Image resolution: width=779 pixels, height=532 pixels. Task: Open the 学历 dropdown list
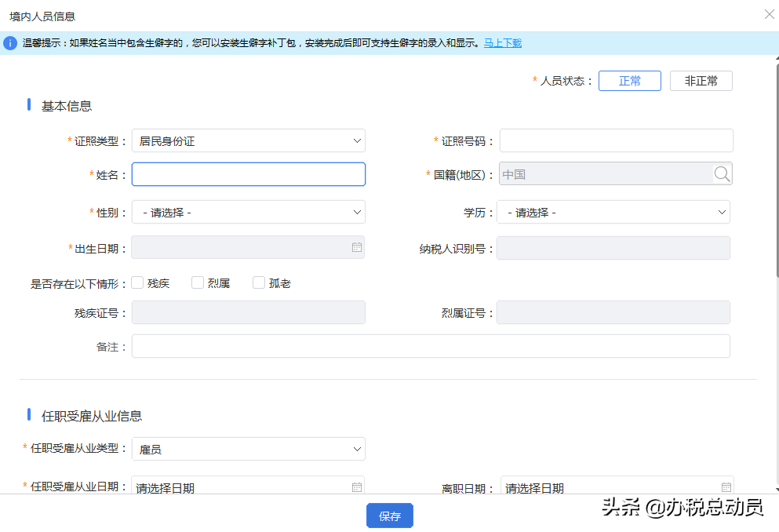722,211
